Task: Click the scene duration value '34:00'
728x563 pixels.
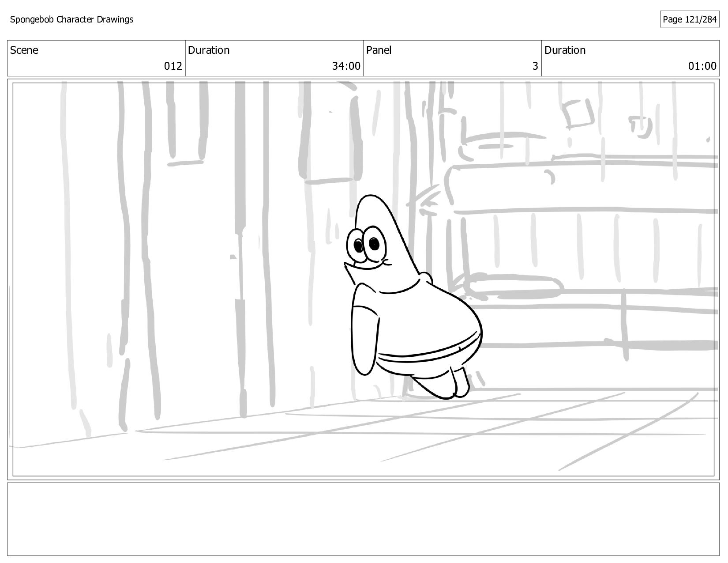Action: tap(346, 66)
